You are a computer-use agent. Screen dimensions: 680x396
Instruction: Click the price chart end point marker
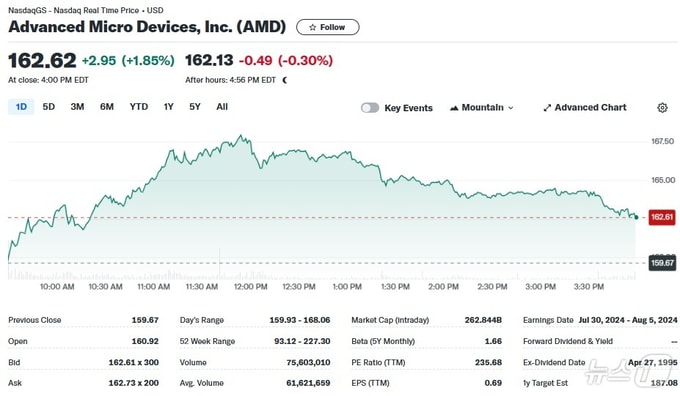pos(636,217)
